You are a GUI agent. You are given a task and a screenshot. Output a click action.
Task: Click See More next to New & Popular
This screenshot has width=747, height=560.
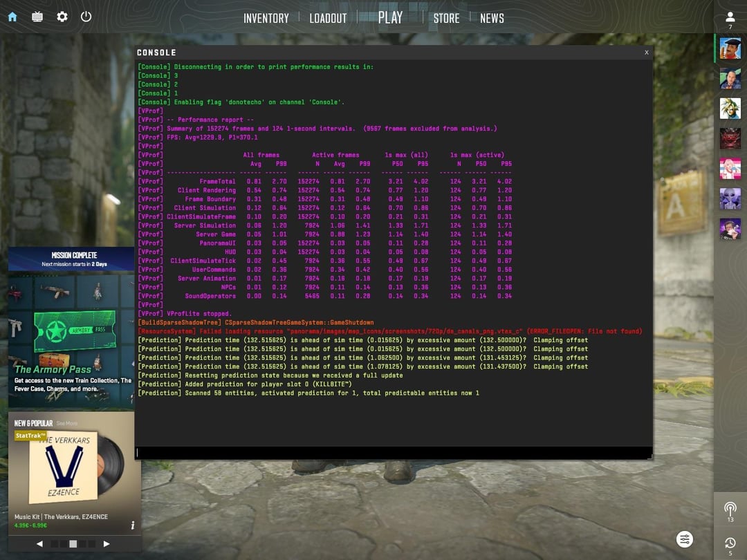(x=67, y=423)
